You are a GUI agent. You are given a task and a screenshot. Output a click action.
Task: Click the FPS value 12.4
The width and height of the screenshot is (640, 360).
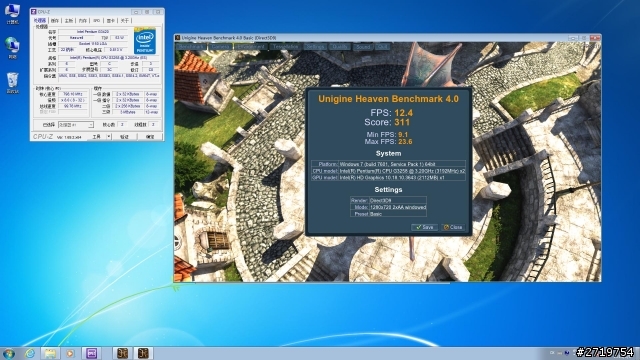click(404, 113)
